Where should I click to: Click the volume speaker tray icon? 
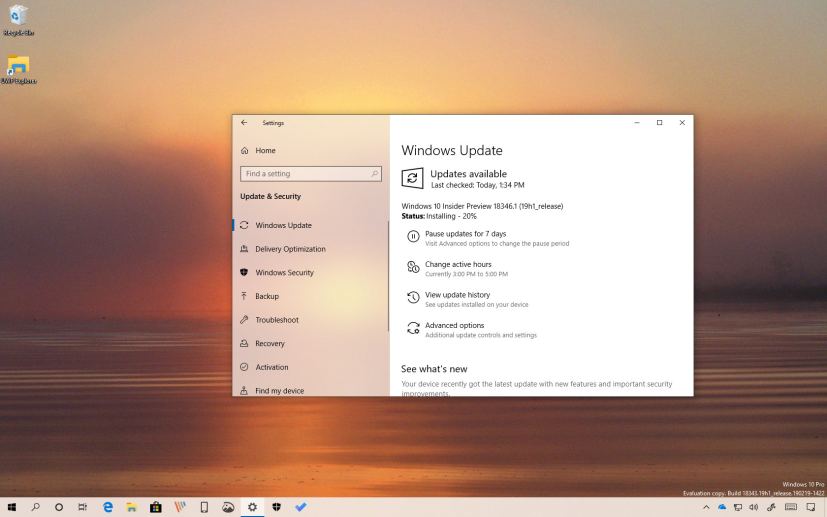(754, 508)
